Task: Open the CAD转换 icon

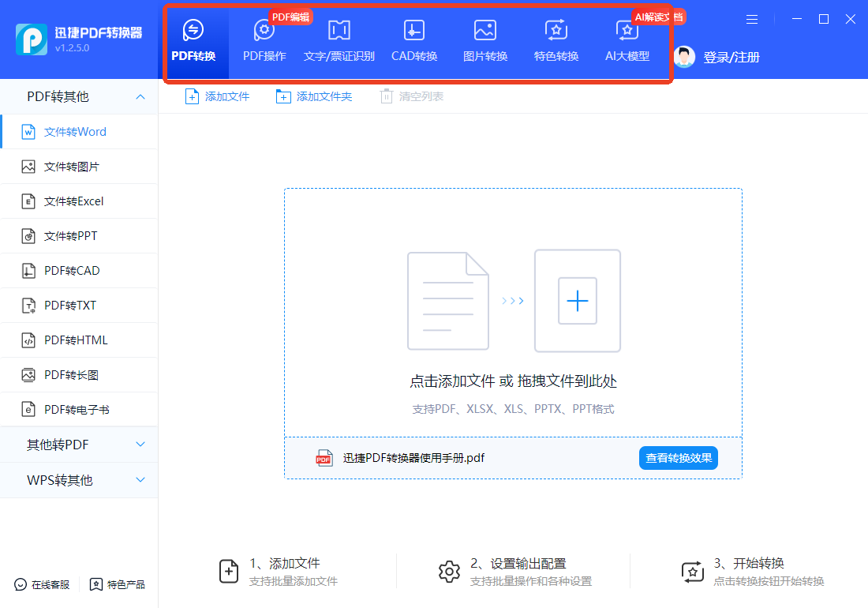Action: coord(414,30)
